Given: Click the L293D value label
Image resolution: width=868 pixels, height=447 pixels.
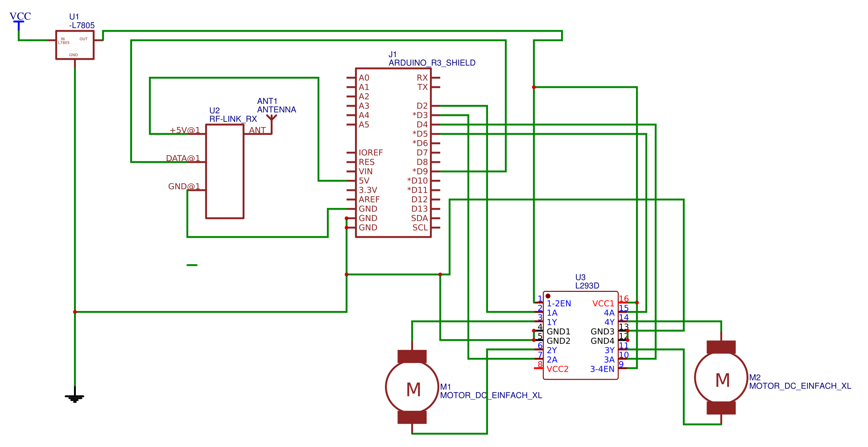Looking at the screenshot, I should [587, 286].
